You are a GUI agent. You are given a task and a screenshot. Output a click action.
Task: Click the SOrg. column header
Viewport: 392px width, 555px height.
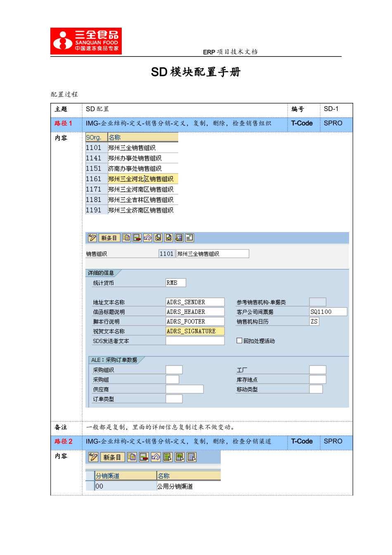point(96,138)
